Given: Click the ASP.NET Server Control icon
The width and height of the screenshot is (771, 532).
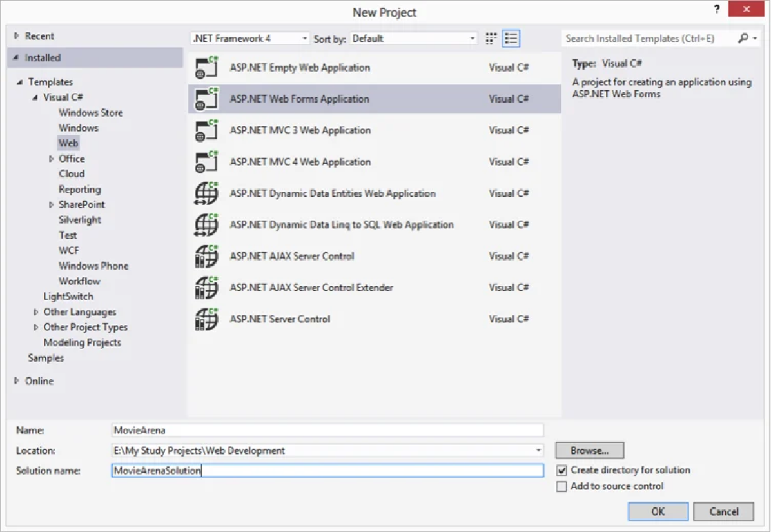Looking at the screenshot, I should click(206, 319).
